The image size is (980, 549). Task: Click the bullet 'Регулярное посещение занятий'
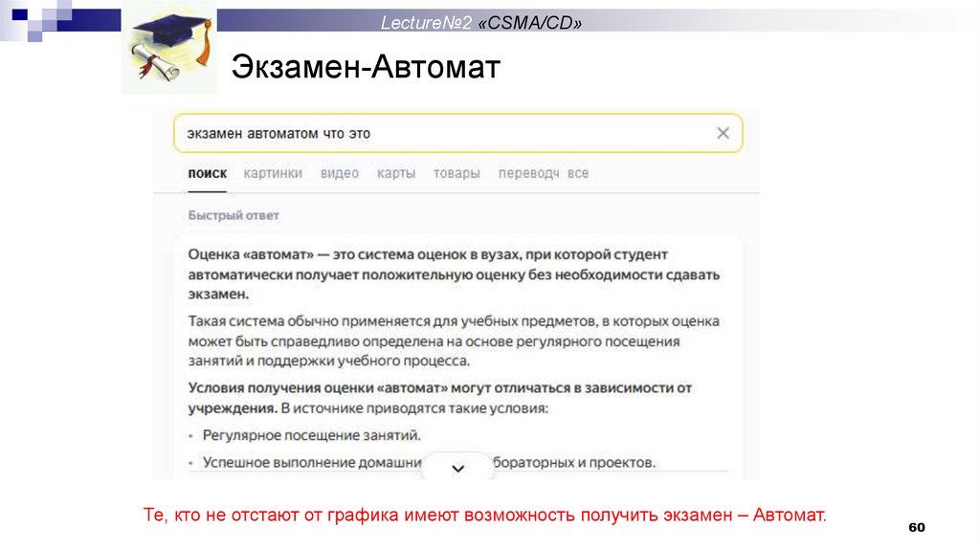[311, 435]
